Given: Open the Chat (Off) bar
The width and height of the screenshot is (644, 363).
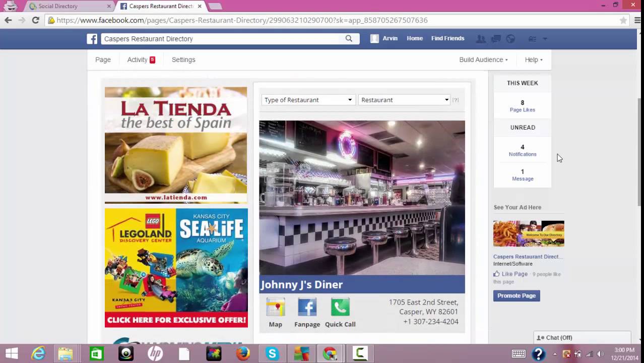Looking at the screenshot, I should [582, 338].
